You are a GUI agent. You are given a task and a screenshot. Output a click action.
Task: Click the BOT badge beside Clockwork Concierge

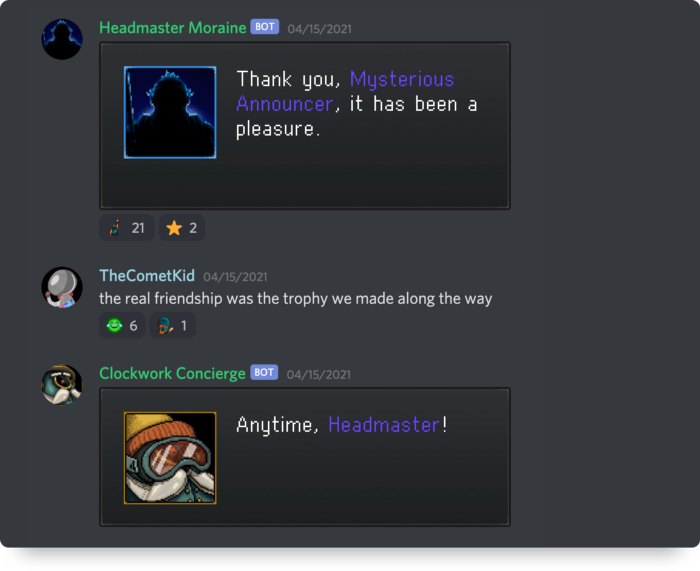(264, 372)
